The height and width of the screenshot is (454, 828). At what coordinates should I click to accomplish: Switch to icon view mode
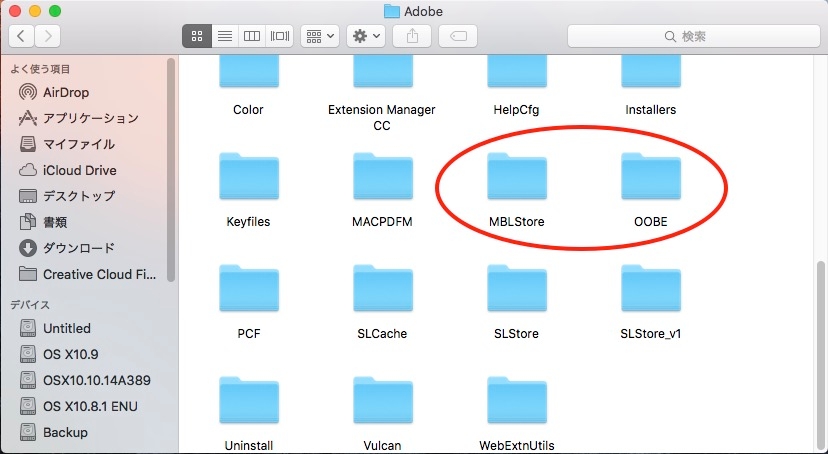(x=197, y=36)
